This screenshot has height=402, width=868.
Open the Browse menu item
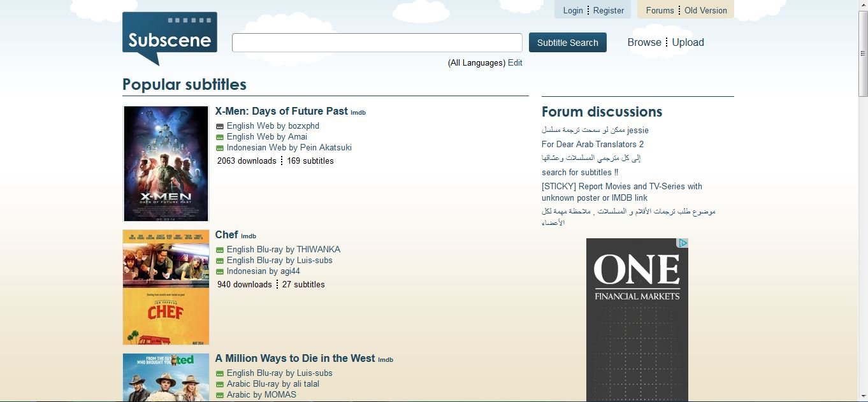pyautogui.click(x=644, y=43)
